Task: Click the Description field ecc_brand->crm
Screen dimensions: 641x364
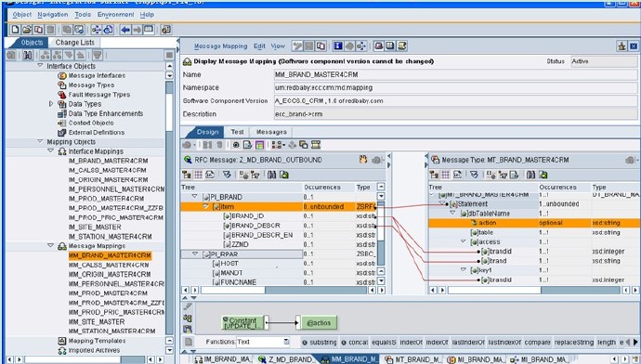Action: point(455,114)
